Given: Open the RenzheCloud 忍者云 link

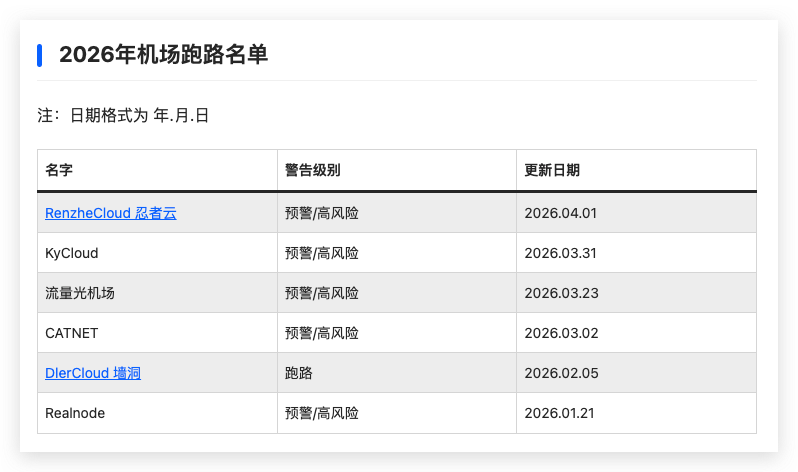Looking at the screenshot, I should tap(110, 213).
